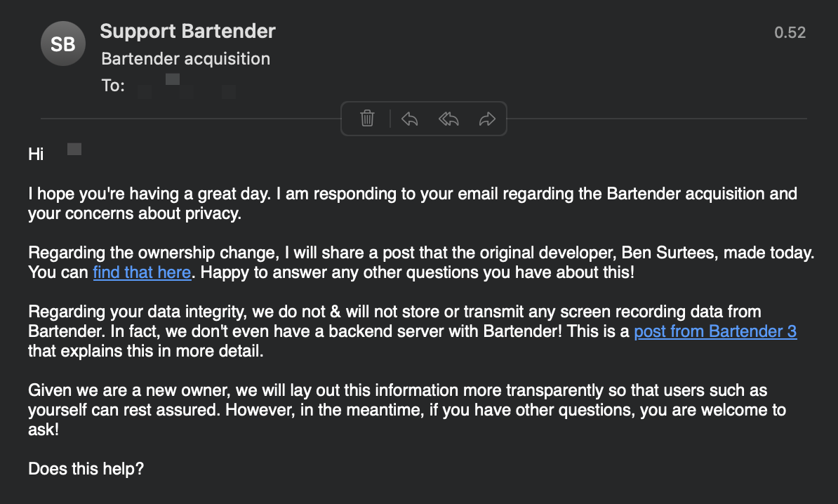838x504 pixels.
Task: Click the "To:" recipient label
Action: [113, 86]
